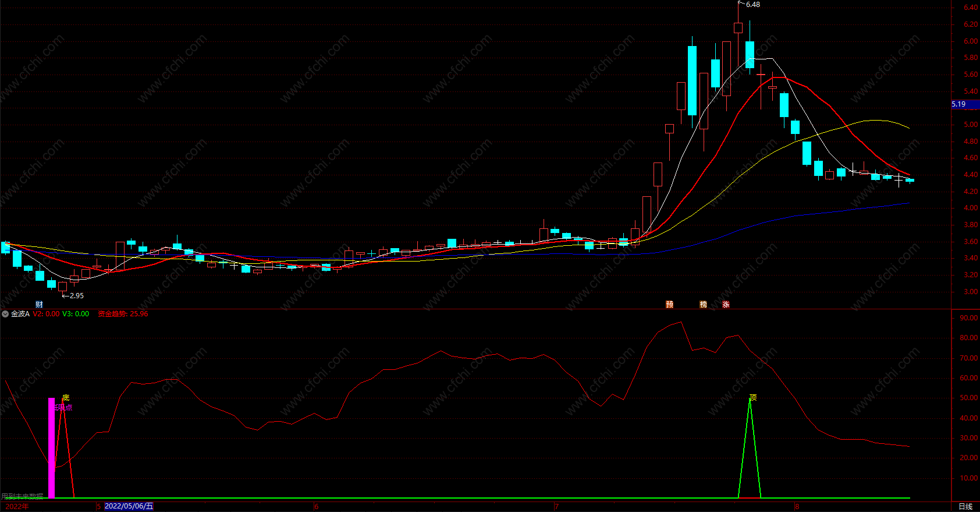
Task: Click the 6.40 price level on axis
Action: coord(971,8)
